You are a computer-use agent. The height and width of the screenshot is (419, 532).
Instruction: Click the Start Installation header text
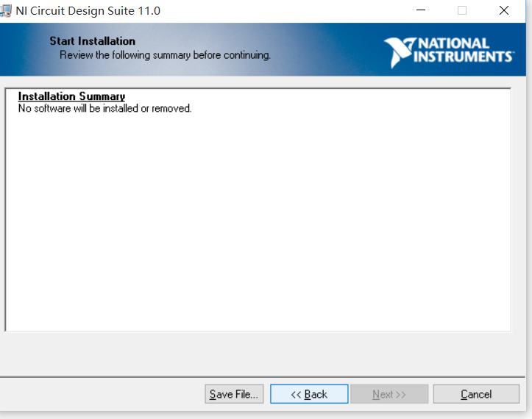click(x=92, y=41)
